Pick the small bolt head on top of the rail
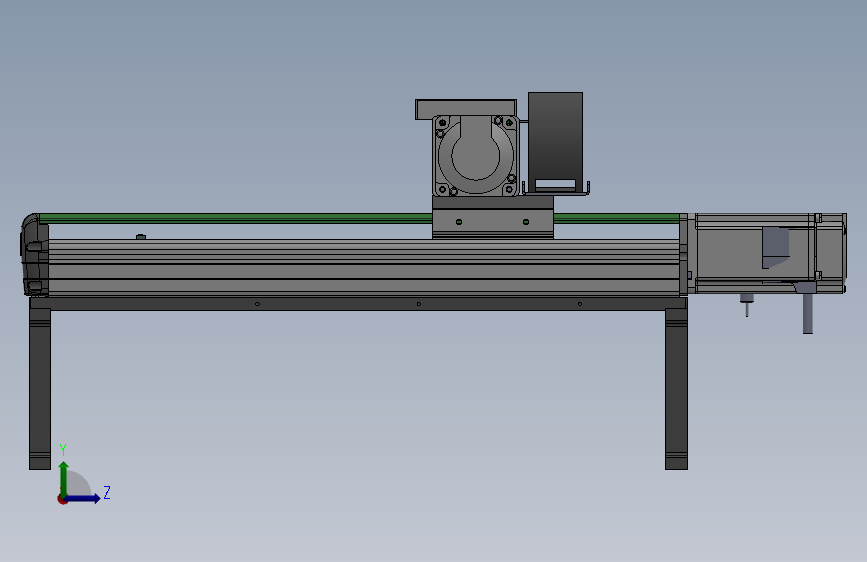 click(141, 237)
